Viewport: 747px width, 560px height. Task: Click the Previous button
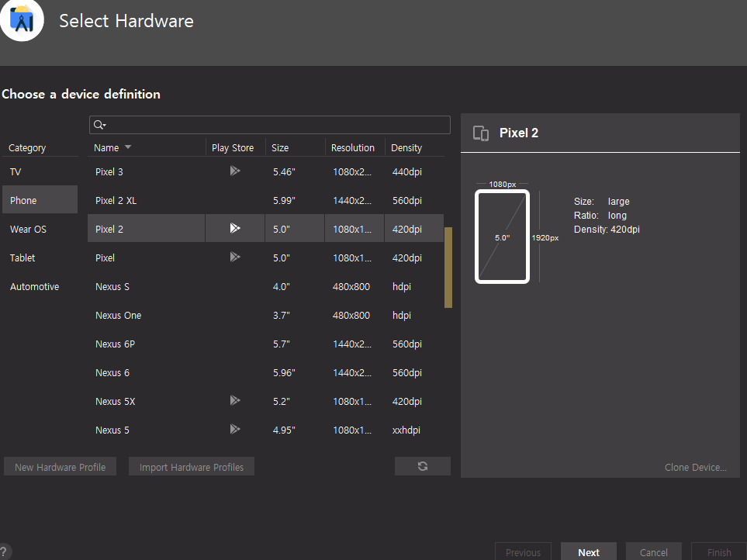click(523, 552)
